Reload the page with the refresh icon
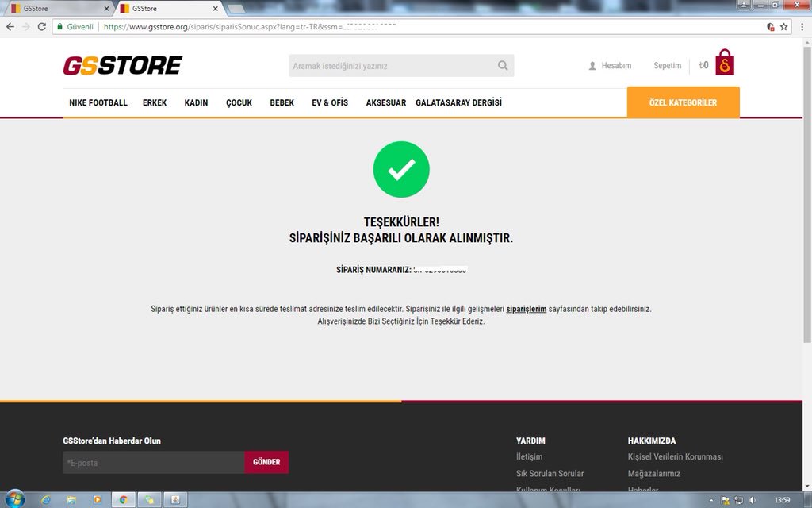812x508 pixels. pos(42,26)
